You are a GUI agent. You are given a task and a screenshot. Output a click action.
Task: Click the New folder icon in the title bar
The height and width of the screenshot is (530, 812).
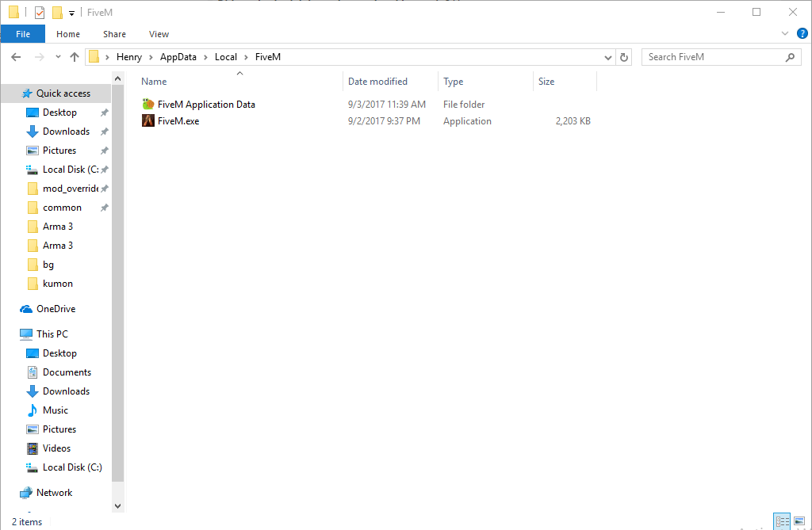pos(57,12)
